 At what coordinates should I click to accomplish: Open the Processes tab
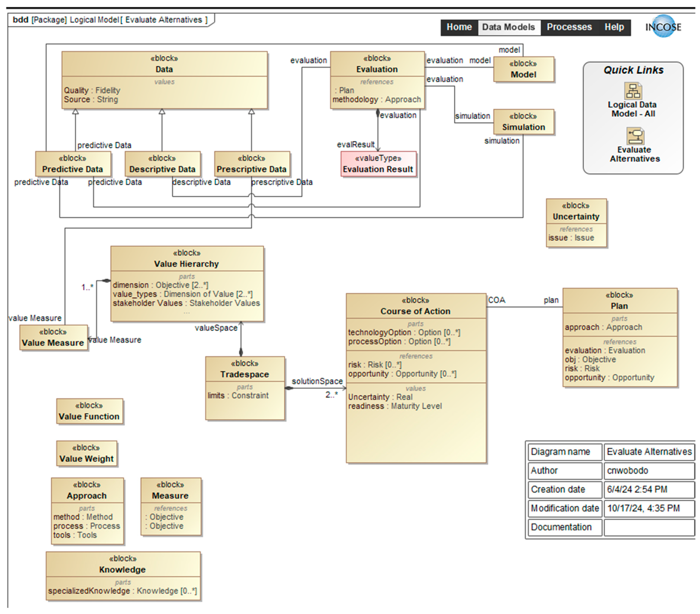[569, 27]
